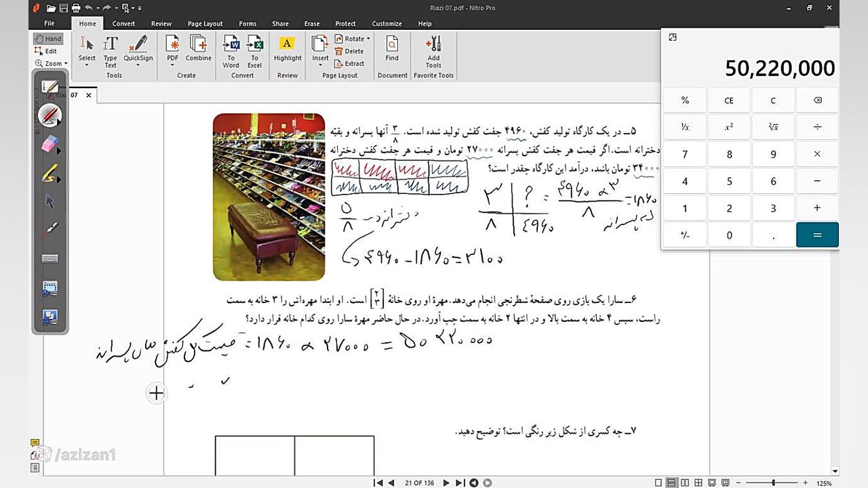Open the Share ribbon tab
Viewport: 868px width, 488px height.
coord(280,24)
